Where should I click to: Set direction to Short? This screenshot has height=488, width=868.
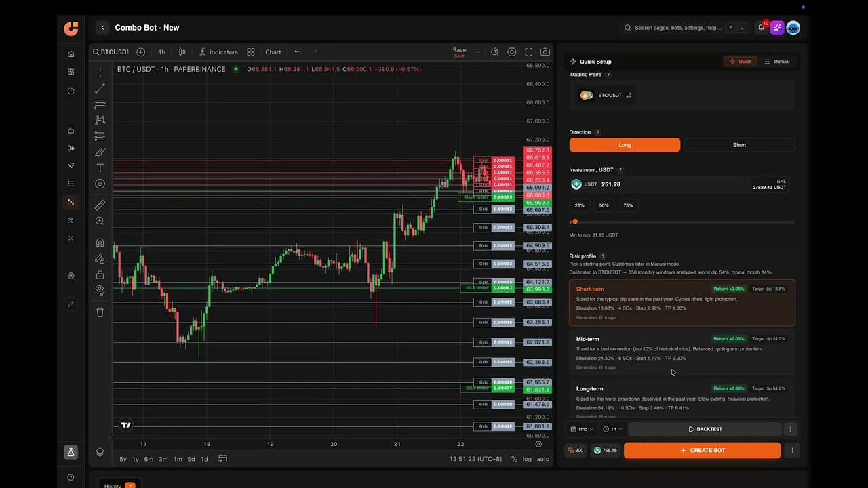click(x=739, y=145)
